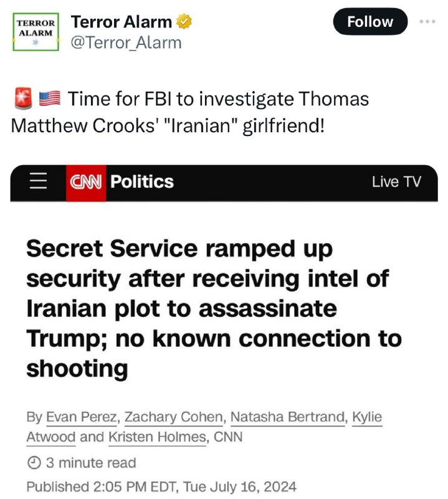
Task: Open author Natasha Bertrand's page
Action: pyautogui.click(x=287, y=417)
